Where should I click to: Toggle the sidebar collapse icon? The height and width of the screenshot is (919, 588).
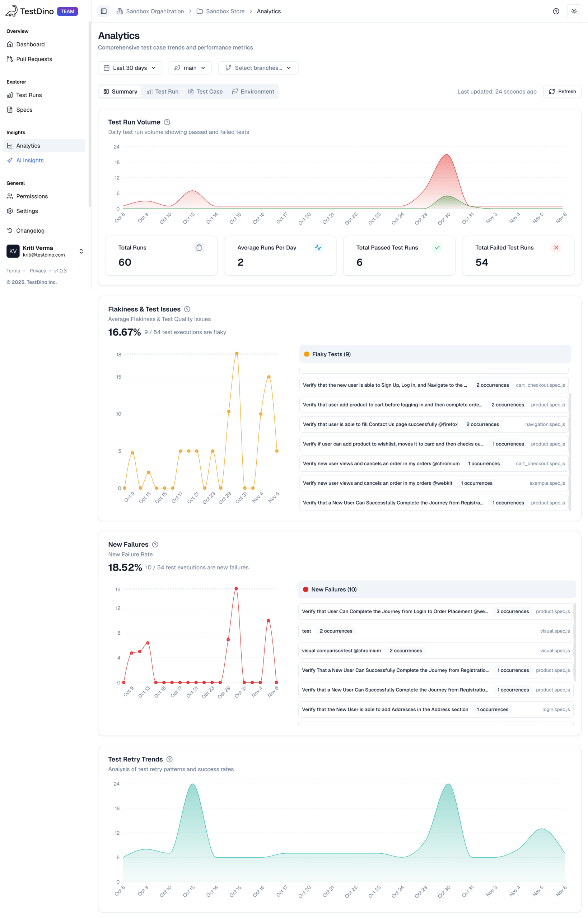[x=103, y=11]
